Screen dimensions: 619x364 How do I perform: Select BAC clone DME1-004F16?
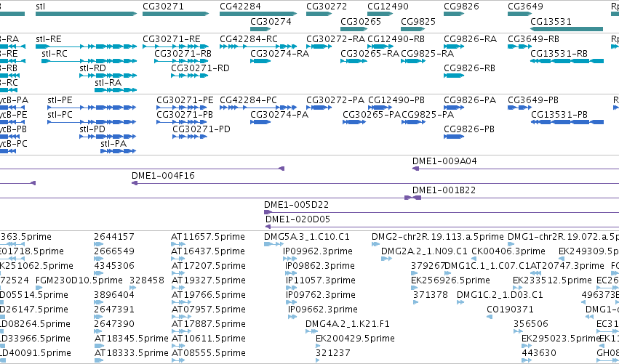pyautogui.click(x=375, y=183)
